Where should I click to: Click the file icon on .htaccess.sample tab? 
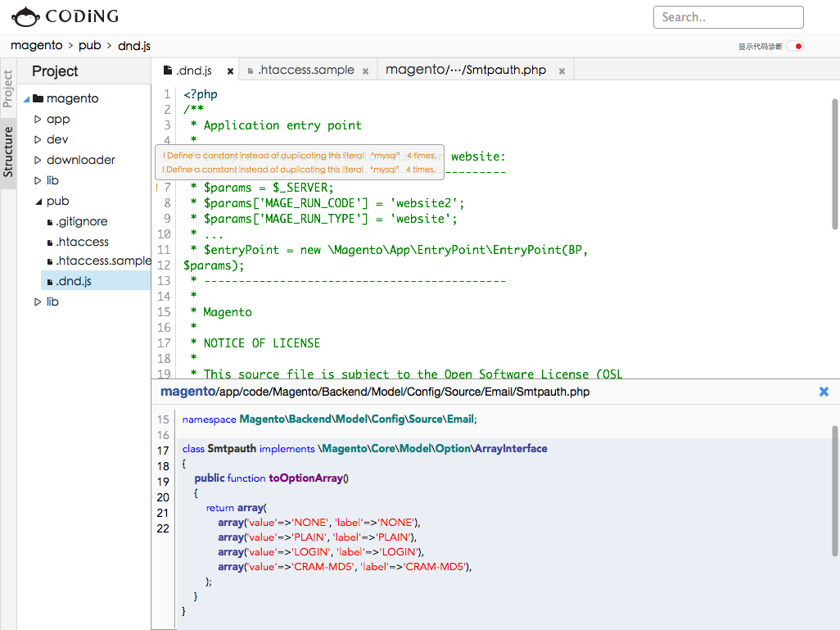tap(251, 70)
